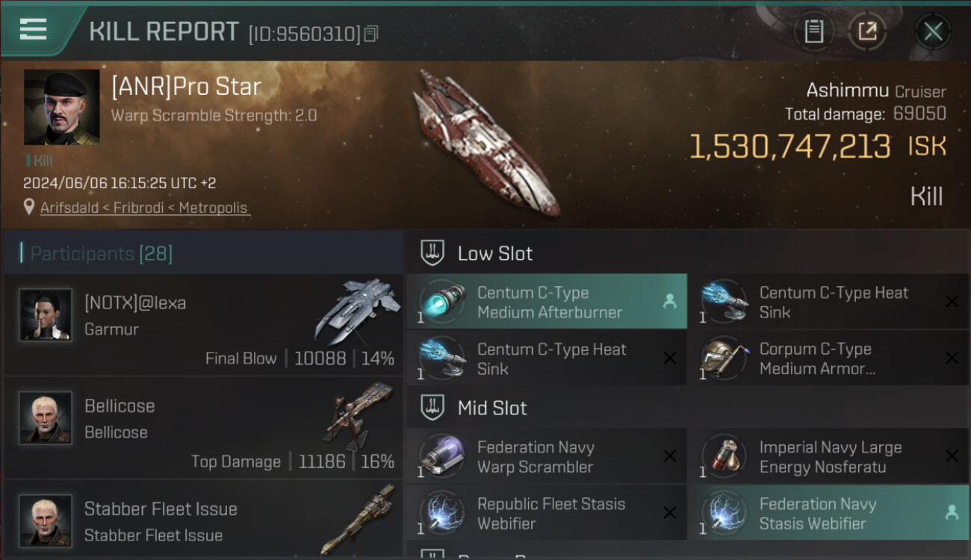The height and width of the screenshot is (560, 971).
Task: Select the Federation Navy Warp Scrambler icon
Action: click(x=442, y=456)
